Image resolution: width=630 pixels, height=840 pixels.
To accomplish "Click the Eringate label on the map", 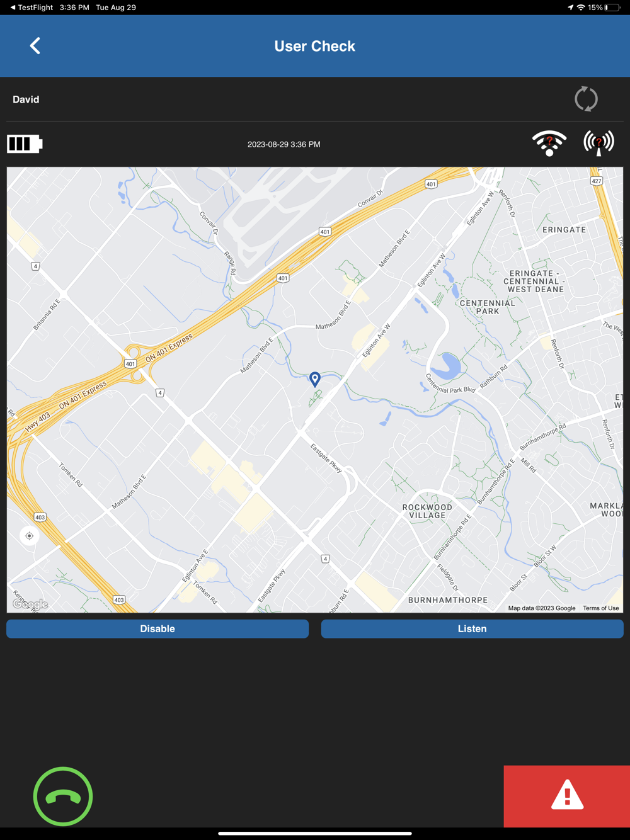I will (564, 230).
